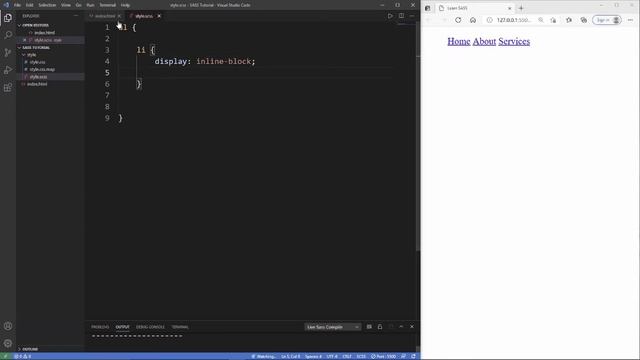
Task: Open the Terminal menu
Action: coord(107,5)
